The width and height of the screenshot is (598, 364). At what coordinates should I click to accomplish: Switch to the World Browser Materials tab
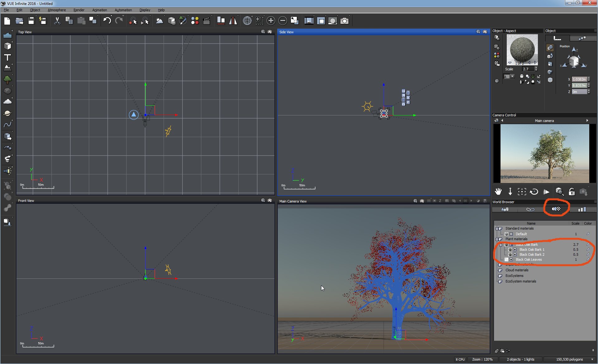(556, 209)
